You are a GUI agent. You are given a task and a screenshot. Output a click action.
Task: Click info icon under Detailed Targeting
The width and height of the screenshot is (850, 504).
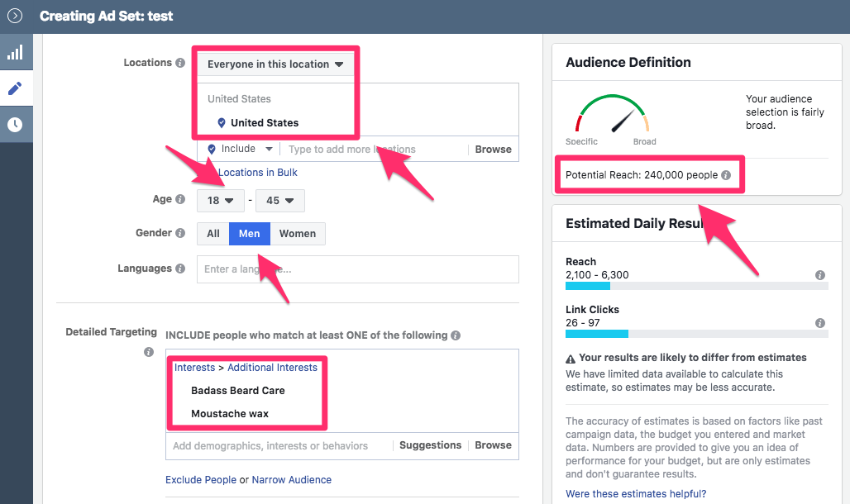click(x=149, y=352)
